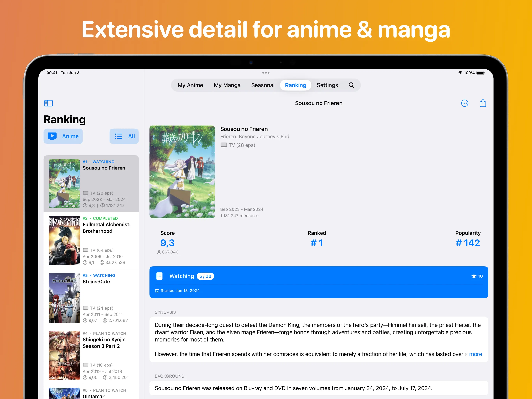Viewport: 532px width, 399px height.
Task: Switch to the Seasonal tab
Action: click(263, 85)
